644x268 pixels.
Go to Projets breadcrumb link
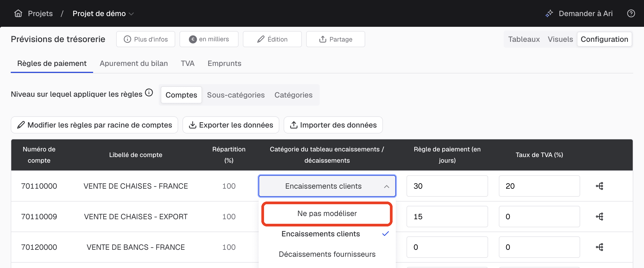tap(40, 13)
